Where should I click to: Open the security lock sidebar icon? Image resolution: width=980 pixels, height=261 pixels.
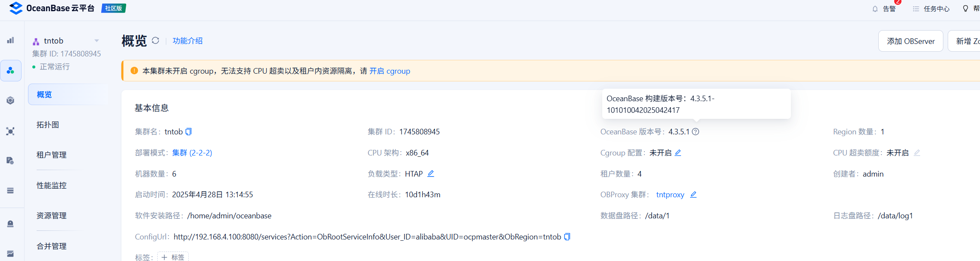pos(10,224)
